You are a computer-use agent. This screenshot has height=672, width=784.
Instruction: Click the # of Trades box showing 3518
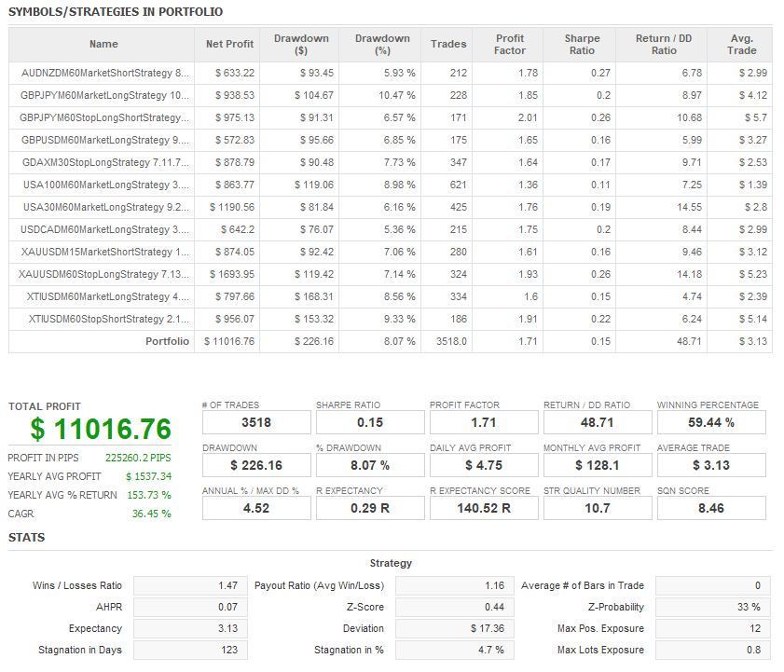(256, 422)
